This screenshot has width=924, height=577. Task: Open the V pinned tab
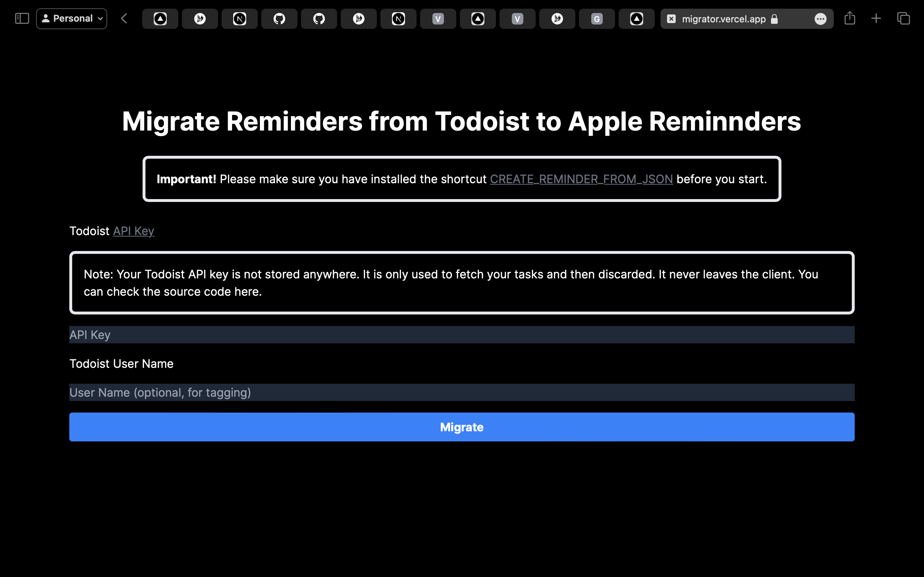click(x=437, y=18)
